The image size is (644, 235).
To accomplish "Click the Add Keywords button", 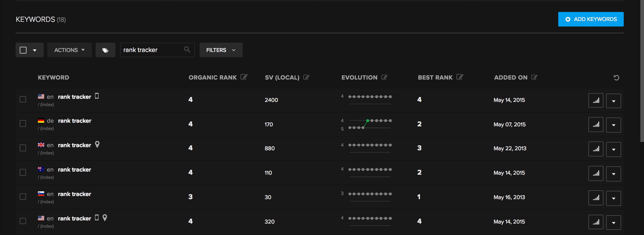I will point(591,19).
